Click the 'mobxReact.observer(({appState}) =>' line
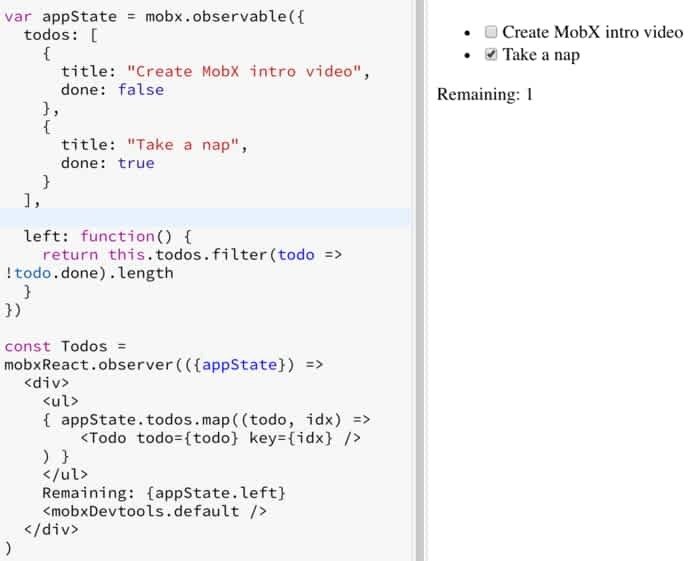This screenshot has height=561, width=700. tap(164, 365)
